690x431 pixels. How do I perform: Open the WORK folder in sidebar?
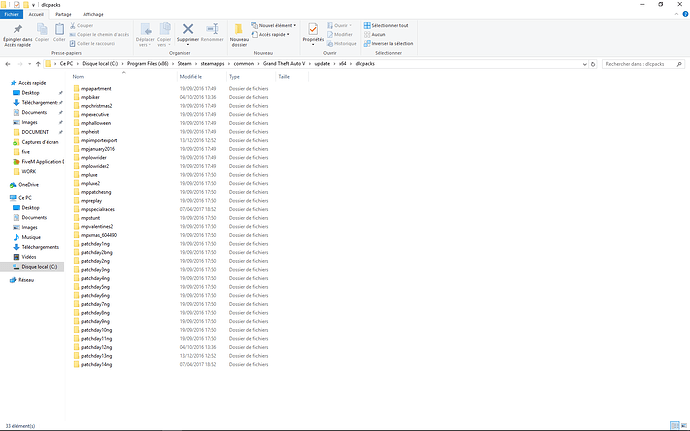(29, 171)
